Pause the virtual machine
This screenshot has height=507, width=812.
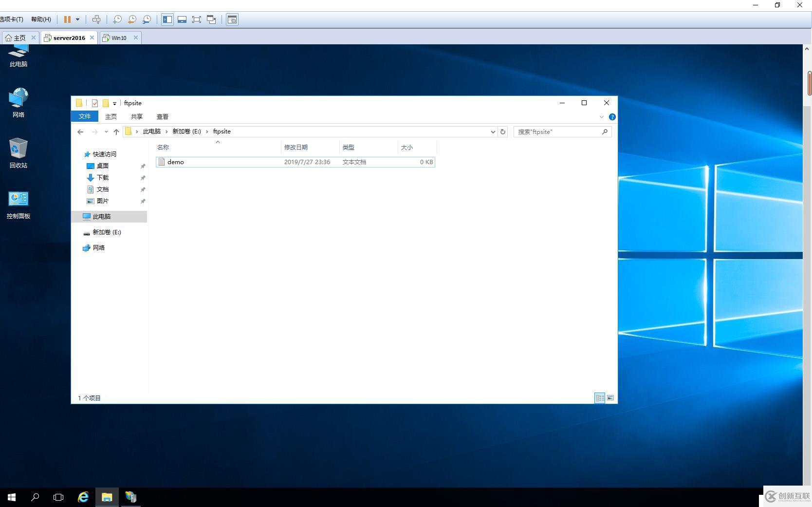(67, 19)
